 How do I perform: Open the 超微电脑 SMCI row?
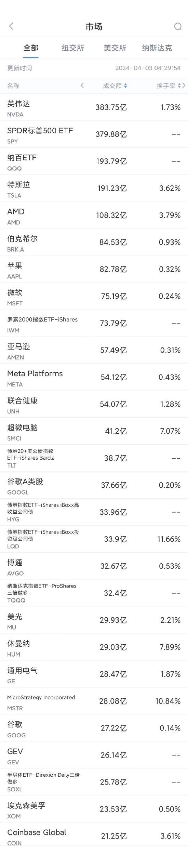[94, 431]
